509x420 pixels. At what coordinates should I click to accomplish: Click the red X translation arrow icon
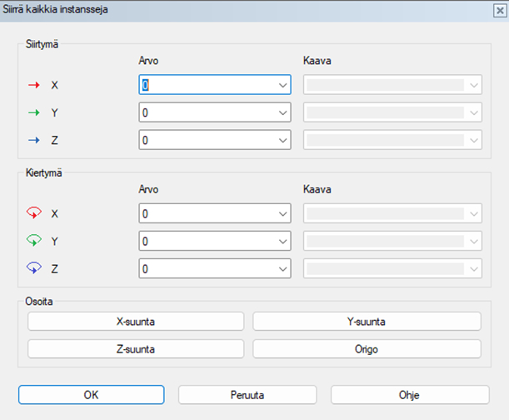[34, 85]
